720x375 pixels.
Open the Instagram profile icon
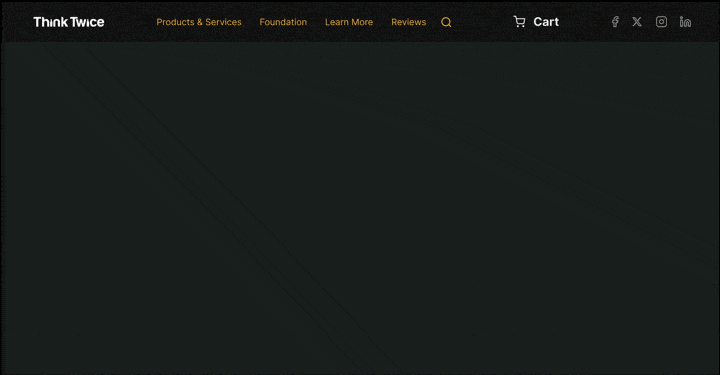point(661,22)
